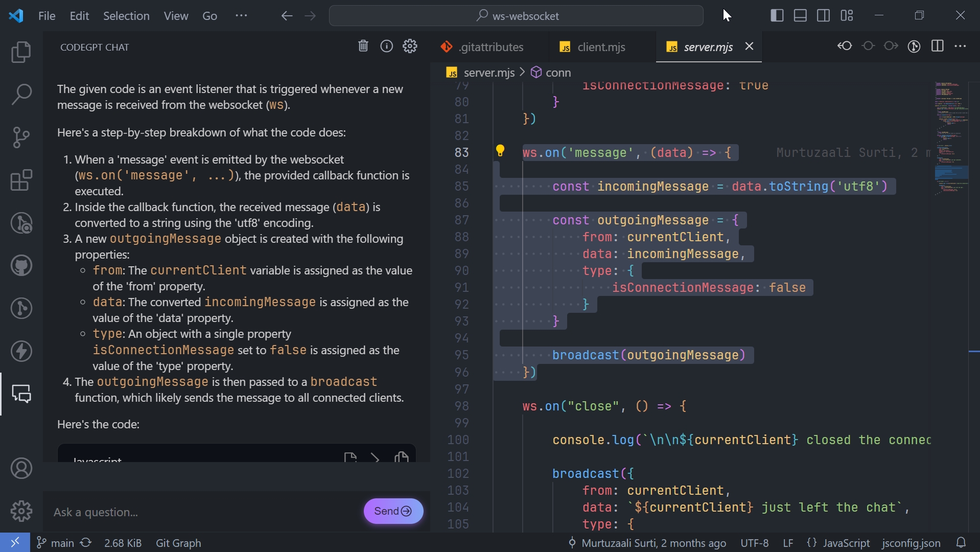Expand hidden menu items ellipsis
This screenshot has height=552, width=980.
click(x=241, y=16)
